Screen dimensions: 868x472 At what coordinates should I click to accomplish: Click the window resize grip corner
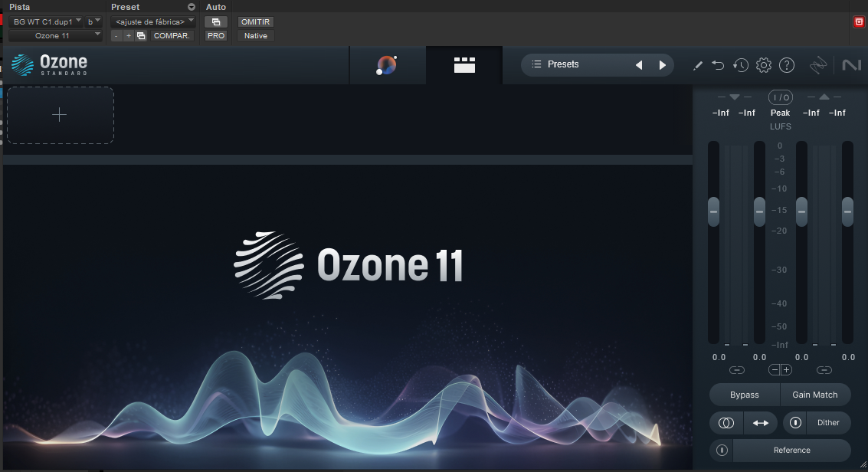pos(863,467)
